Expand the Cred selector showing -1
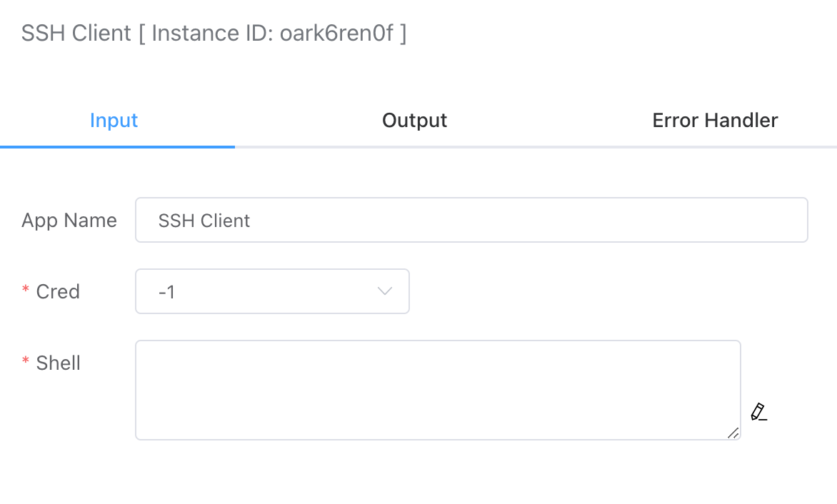 coord(271,291)
